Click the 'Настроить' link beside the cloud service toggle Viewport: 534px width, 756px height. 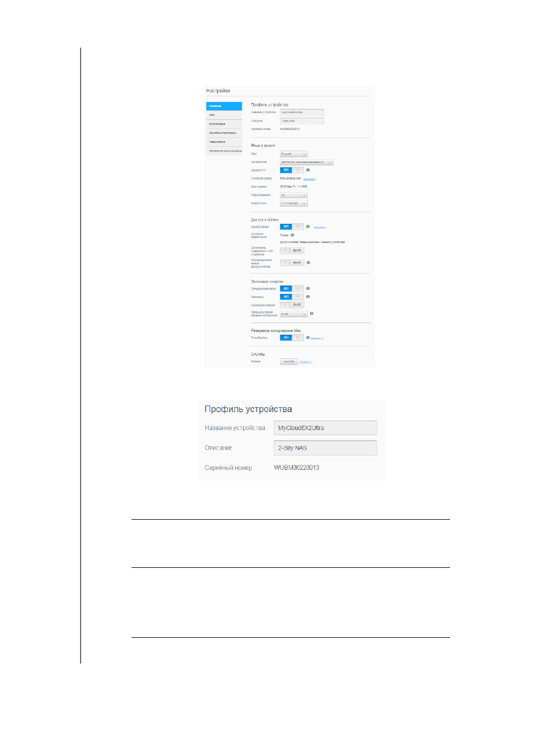(x=320, y=227)
